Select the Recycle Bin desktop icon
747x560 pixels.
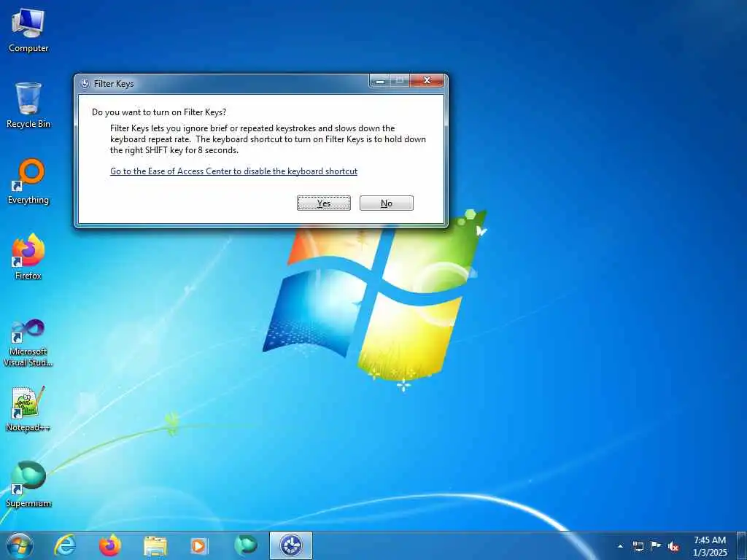click(28, 105)
